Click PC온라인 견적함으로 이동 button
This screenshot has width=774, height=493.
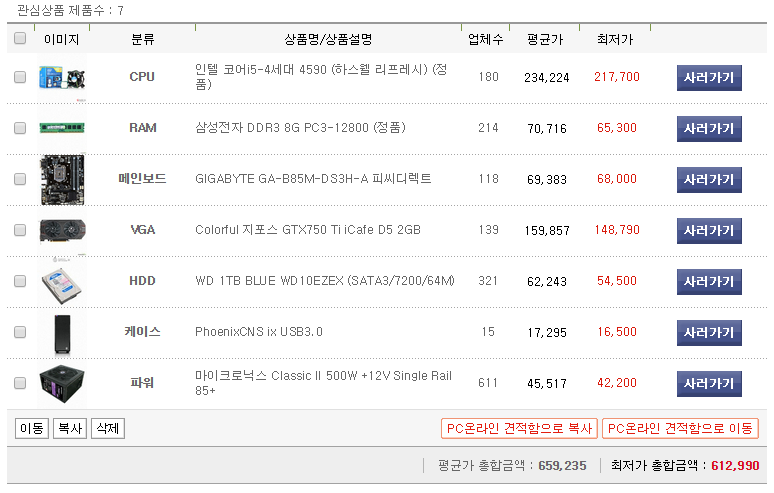[681, 428]
